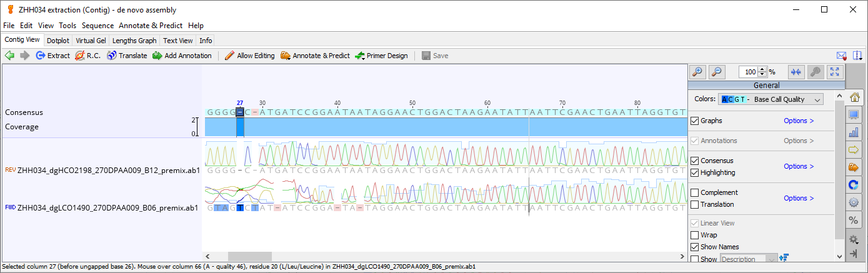Screen dimensions: 868x273
Task: Open the Help menu
Action: pos(196,26)
